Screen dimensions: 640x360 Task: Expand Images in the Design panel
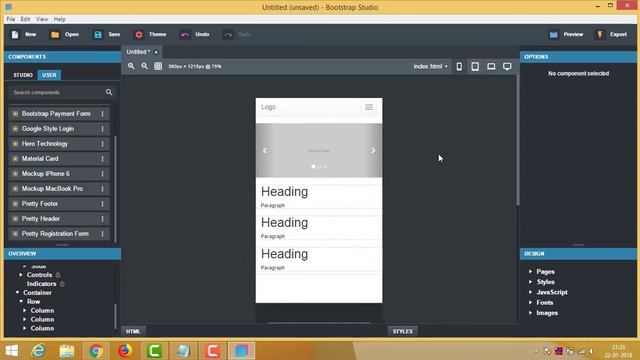pyautogui.click(x=530, y=313)
